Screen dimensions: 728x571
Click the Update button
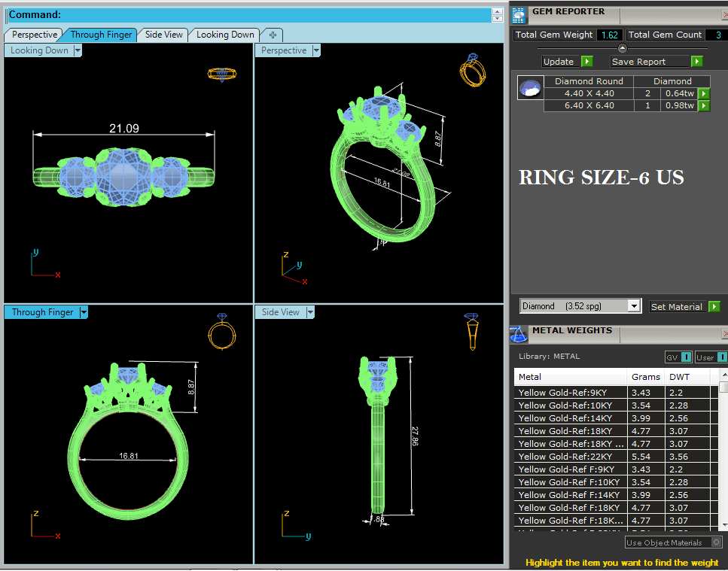click(567, 62)
